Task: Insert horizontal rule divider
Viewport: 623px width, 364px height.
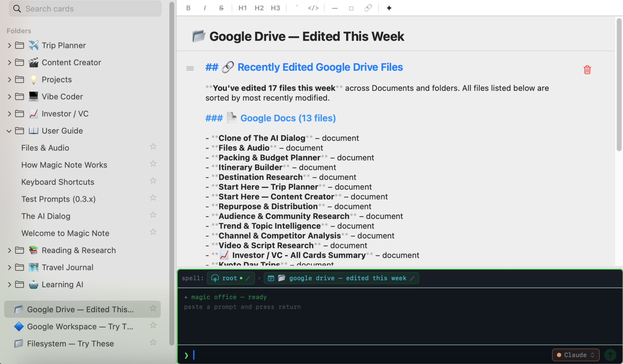Action: coord(335,8)
